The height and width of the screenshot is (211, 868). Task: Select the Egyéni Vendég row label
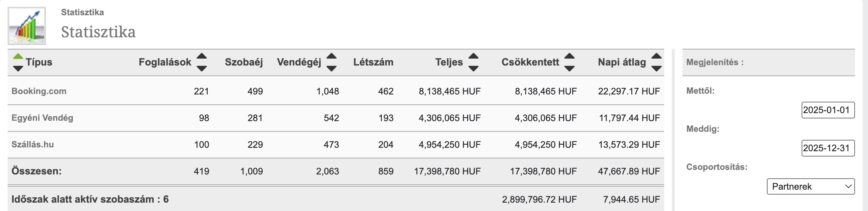42,118
